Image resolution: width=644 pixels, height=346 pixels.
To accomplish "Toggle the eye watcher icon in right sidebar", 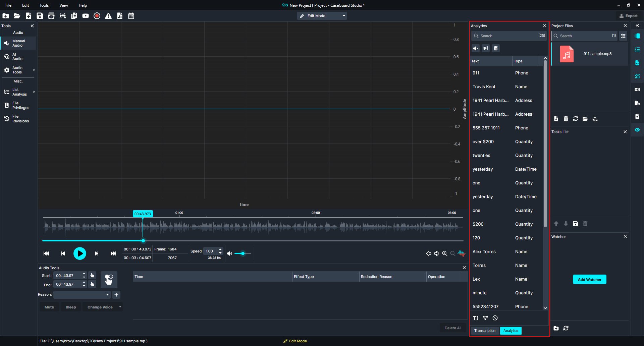I will (x=637, y=130).
